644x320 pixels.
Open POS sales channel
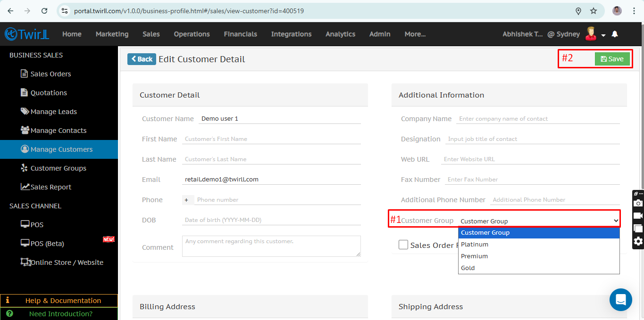tap(37, 225)
